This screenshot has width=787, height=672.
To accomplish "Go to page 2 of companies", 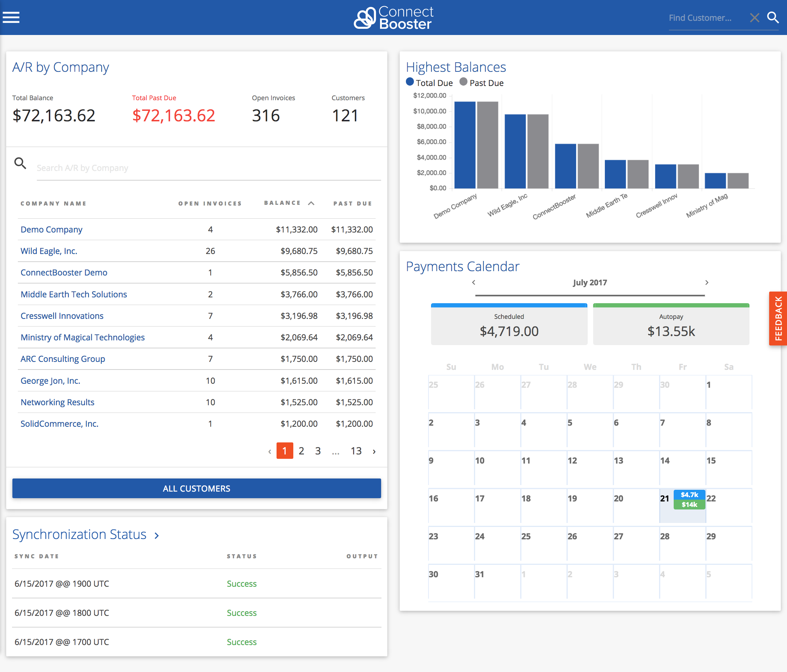I will tap(301, 451).
